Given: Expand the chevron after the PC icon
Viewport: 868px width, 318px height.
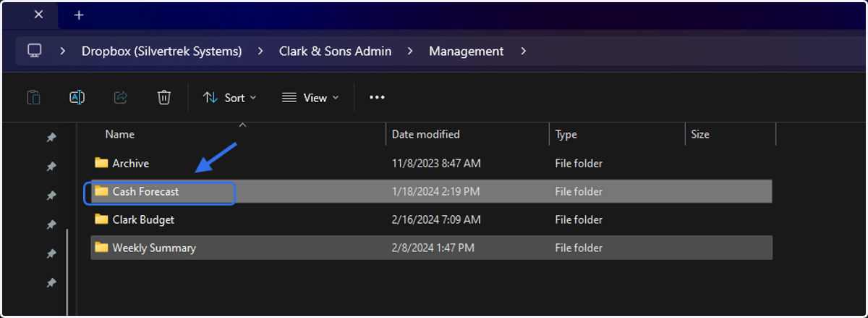Looking at the screenshot, I should 64,51.
